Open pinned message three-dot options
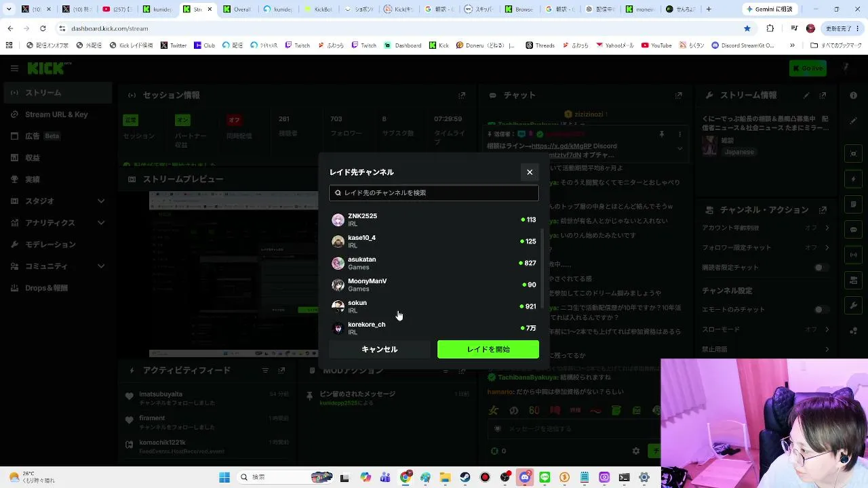 pyautogui.click(x=680, y=135)
